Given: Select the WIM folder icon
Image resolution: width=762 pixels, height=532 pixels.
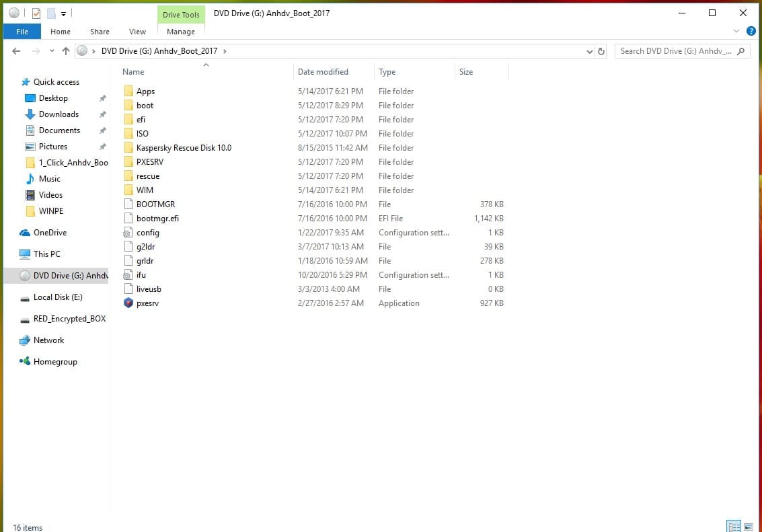Looking at the screenshot, I should pyautogui.click(x=128, y=190).
